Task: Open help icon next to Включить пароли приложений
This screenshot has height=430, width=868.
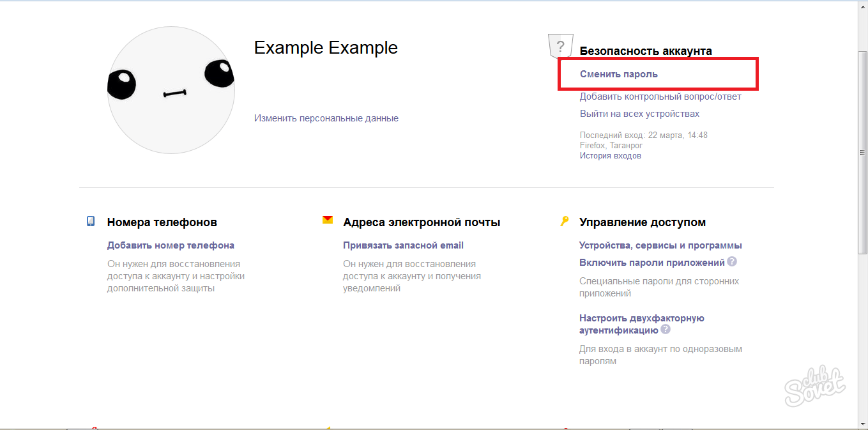Action: [732, 261]
